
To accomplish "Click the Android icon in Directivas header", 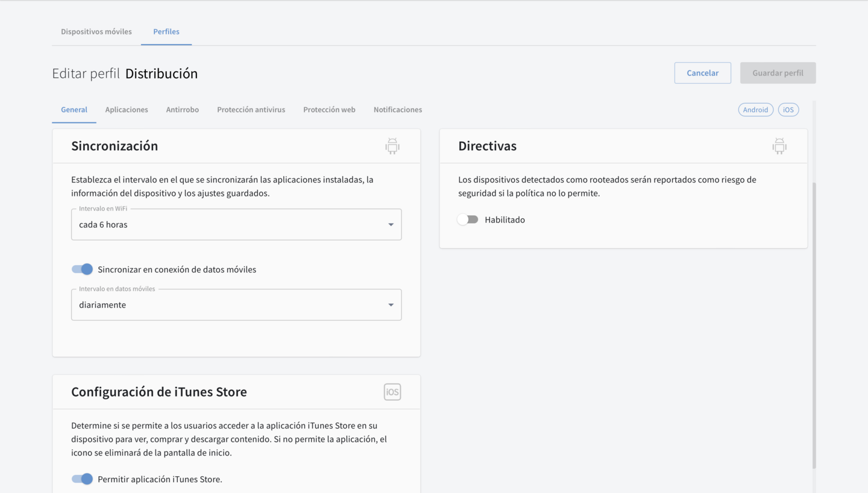I will tap(779, 146).
